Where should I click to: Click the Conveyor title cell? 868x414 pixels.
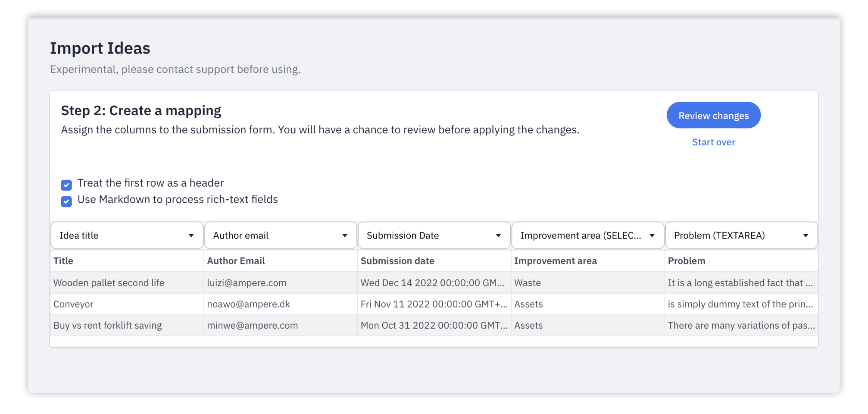(74, 304)
